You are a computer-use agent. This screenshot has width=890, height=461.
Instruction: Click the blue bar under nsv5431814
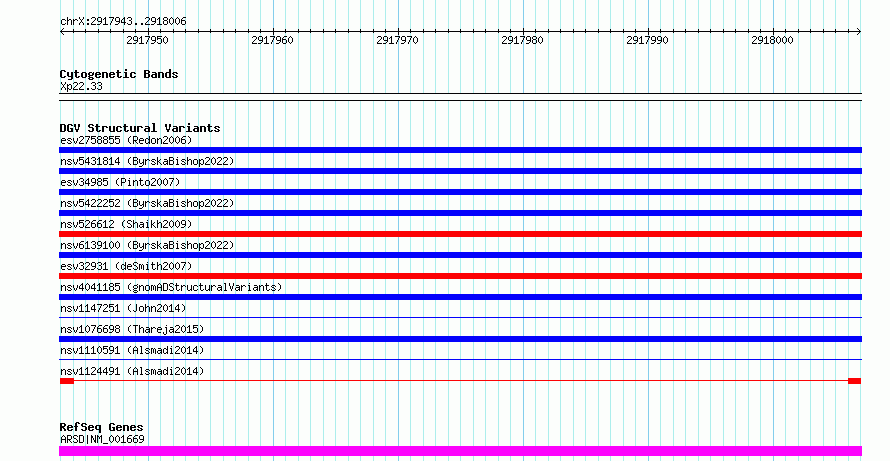[x=460, y=171]
